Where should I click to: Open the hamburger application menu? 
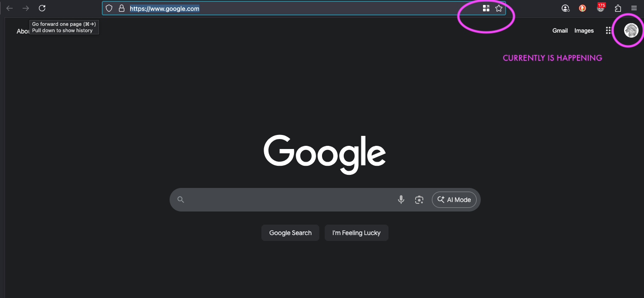(634, 8)
